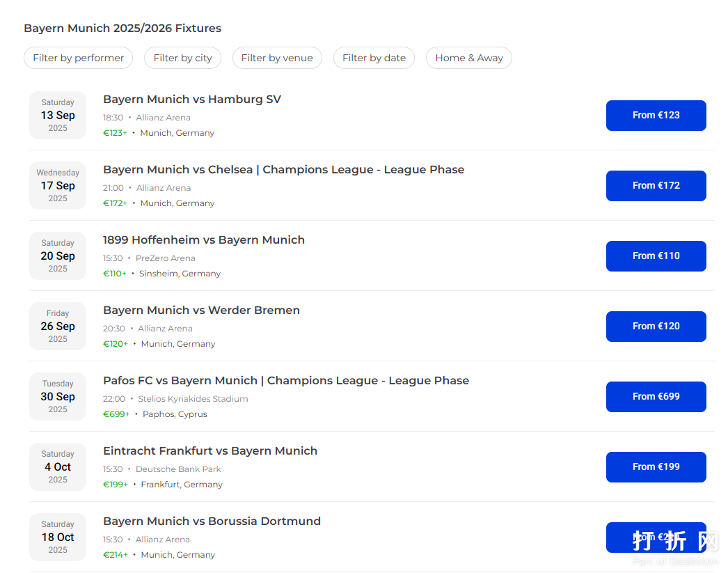Buy tickets via the From €699 button

click(656, 397)
